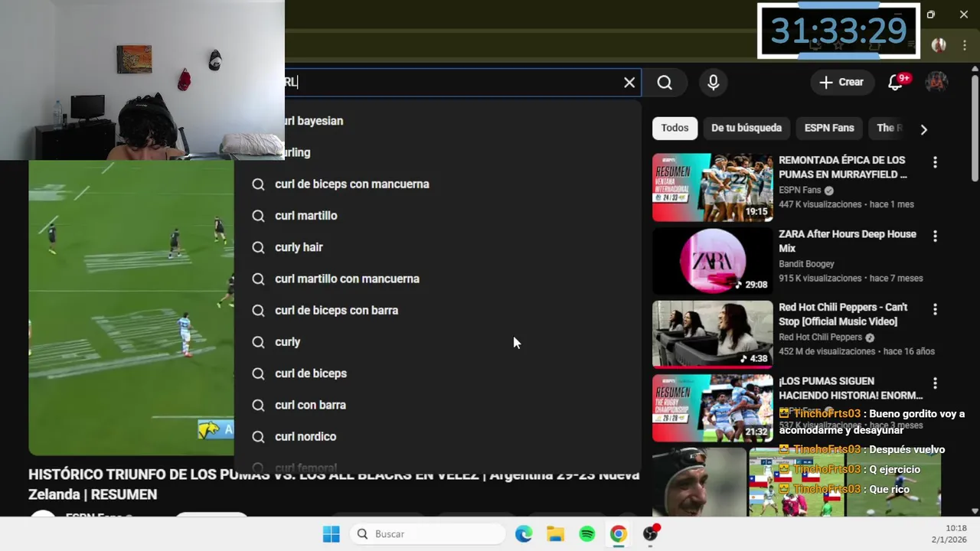This screenshot has height=551, width=980.
Task: Open '¡LOS PUMAS SIGUEN HACIENDO HISTORIA!' thumbnail
Action: pos(713,408)
